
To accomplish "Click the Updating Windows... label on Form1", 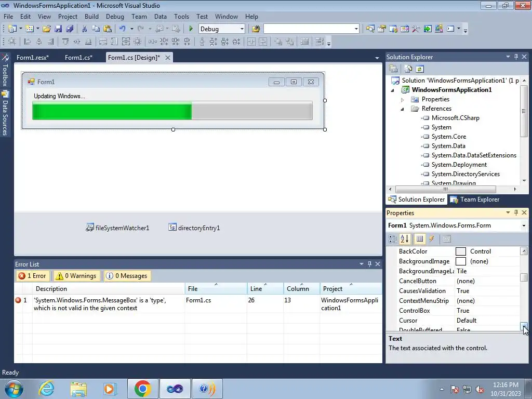I will click(59, 96).
